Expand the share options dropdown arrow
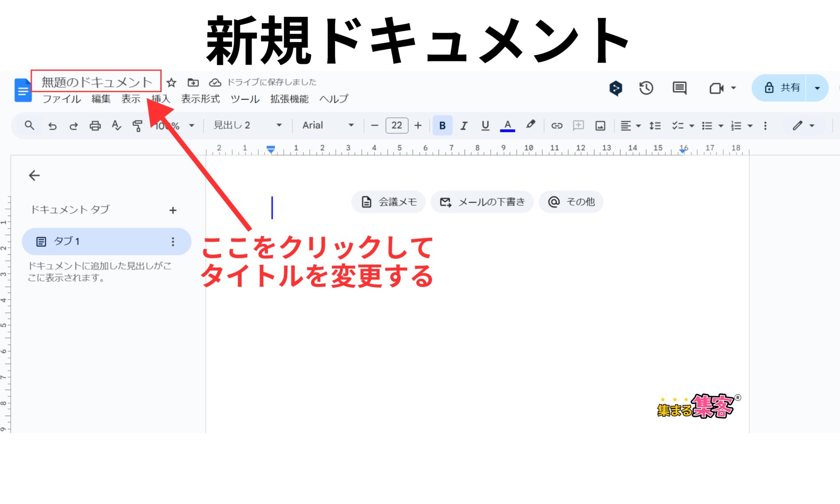The width and height of the screenshot is (840, 504). pos(817,88)
